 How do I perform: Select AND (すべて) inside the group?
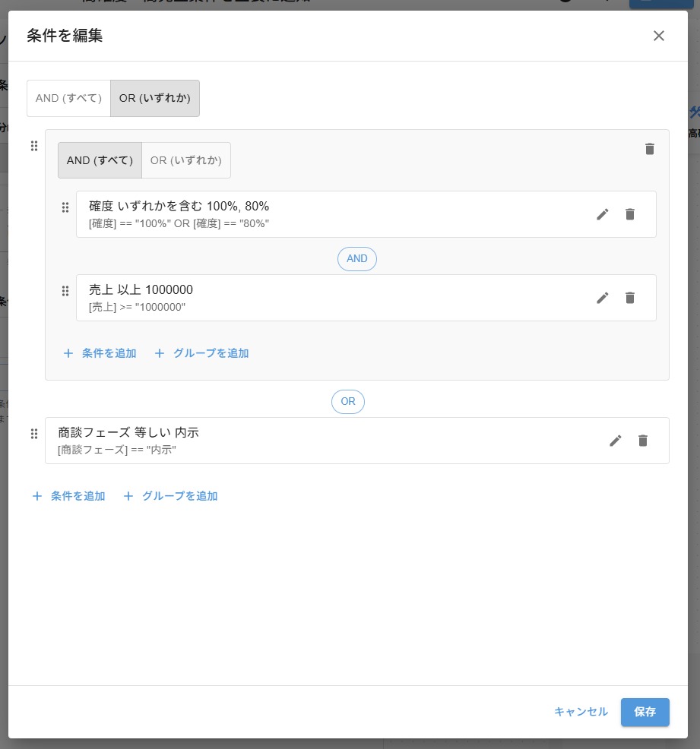[x=100, y=160]
